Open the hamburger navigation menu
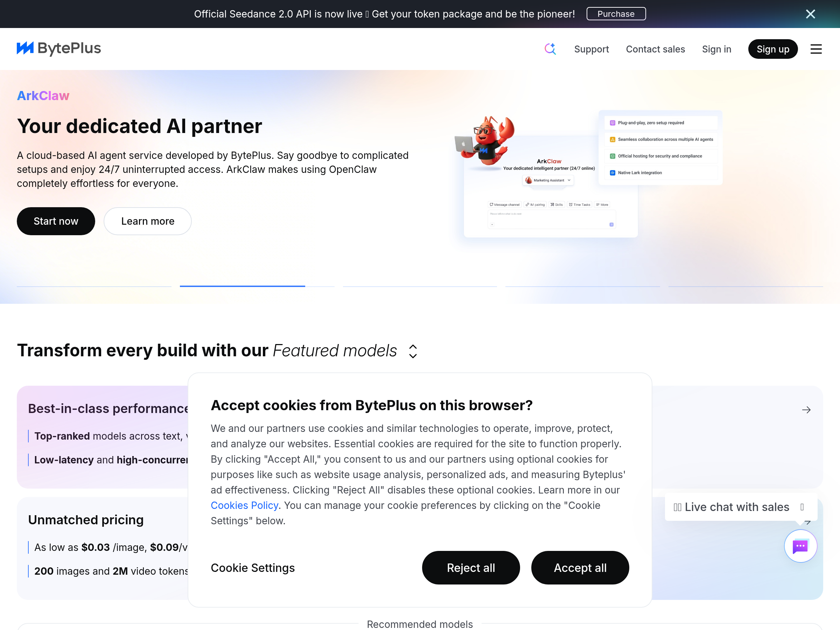 coord(816,49)
